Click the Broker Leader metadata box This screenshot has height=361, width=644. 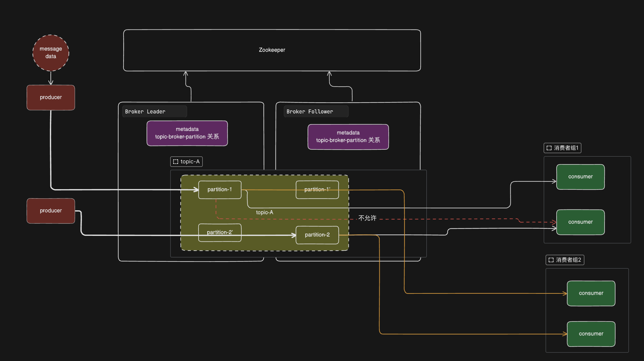pyautogui.click(x=187, y=133)
